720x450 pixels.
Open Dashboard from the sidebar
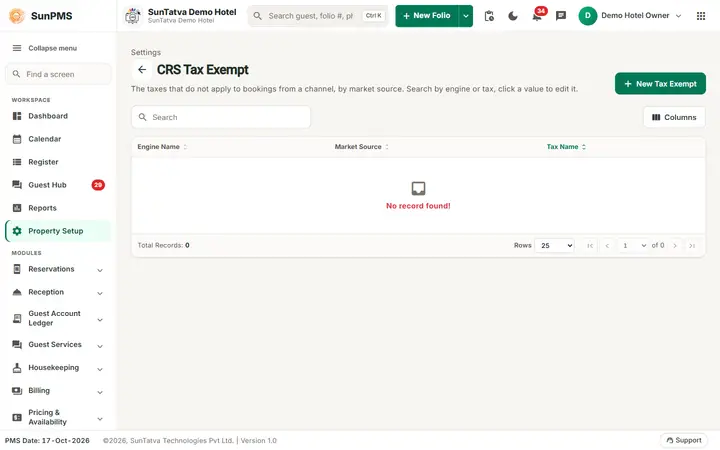(58, 116)
